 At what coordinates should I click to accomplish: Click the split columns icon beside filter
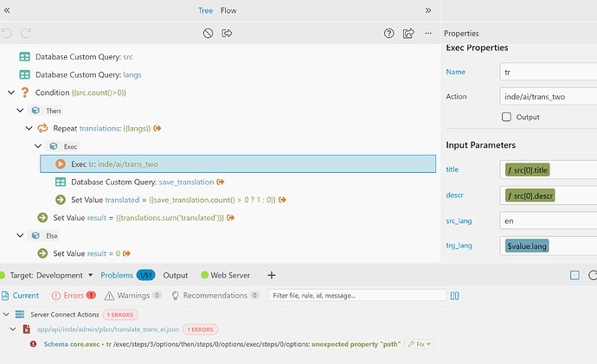[454, 296]
